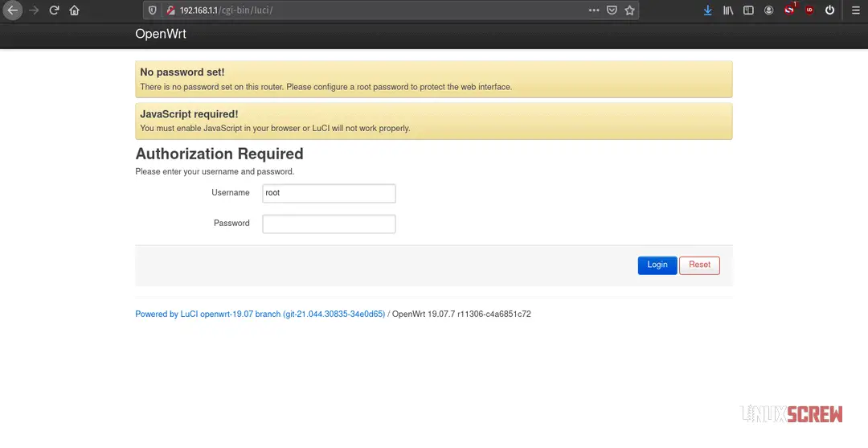Go back with the browser back arrow
Viewport: 868px width, 448px height.
[x=12, y=10]
